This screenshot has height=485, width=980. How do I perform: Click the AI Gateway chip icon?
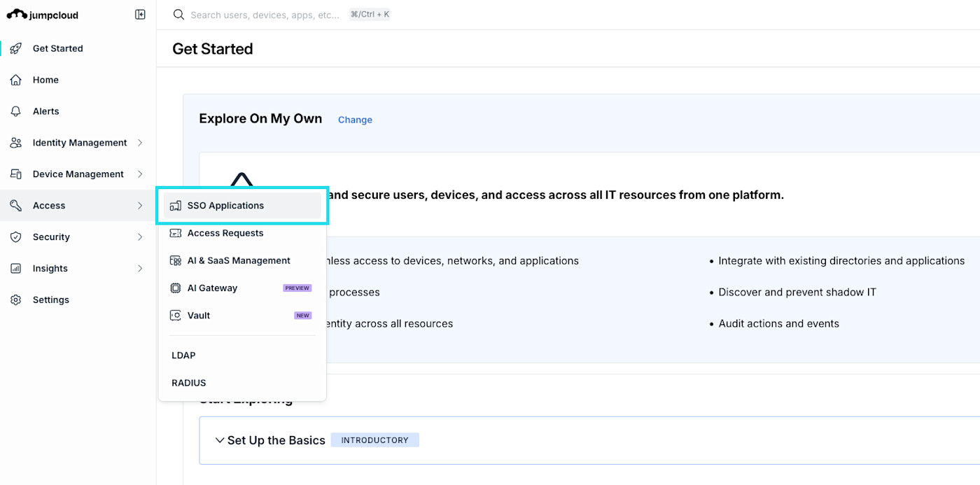coord(176,288)
